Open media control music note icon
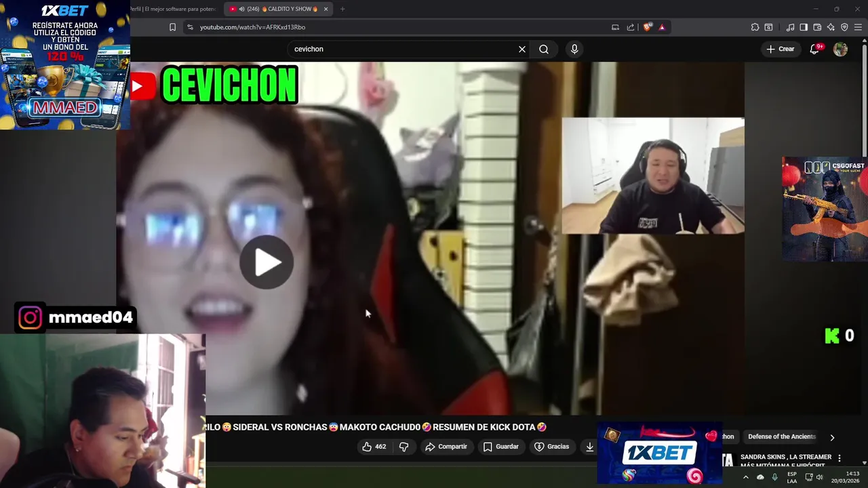Image resolution: width=868 pixels, height=488 pixels. (x=790, y=27)
